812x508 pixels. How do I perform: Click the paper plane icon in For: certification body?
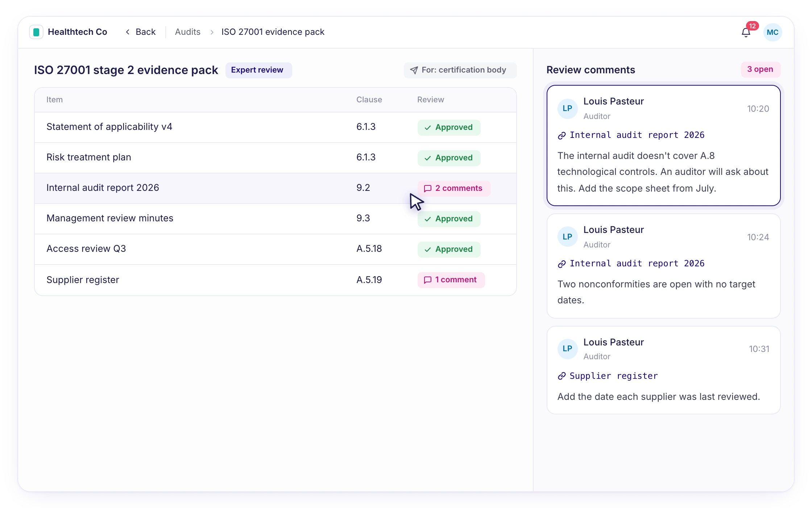(x=414, y=70)
